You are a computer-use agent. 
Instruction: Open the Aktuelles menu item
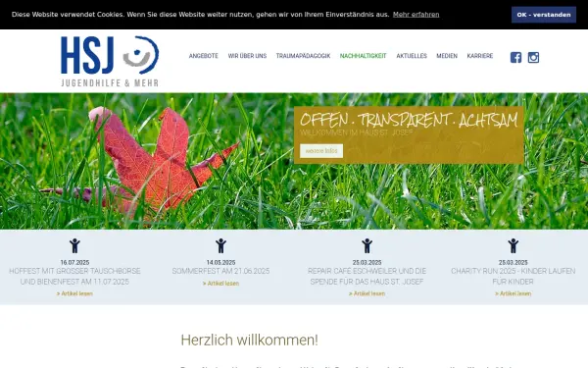412,56
